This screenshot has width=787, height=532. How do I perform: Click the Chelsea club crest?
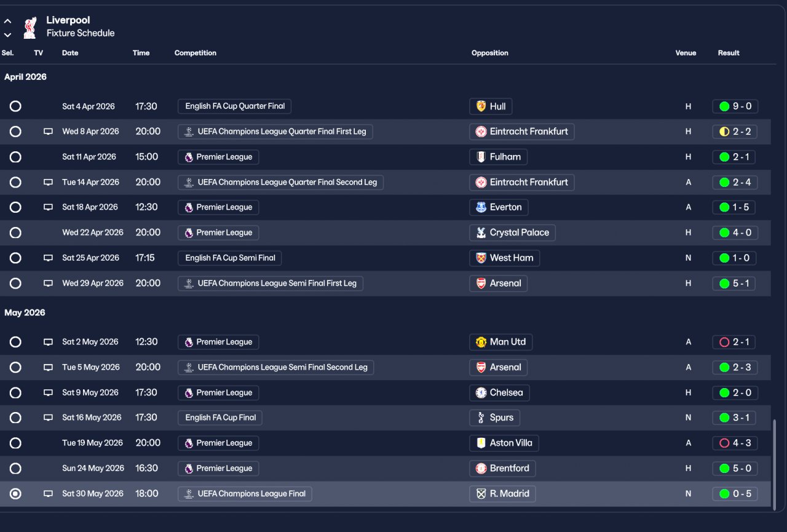[481, 392]
